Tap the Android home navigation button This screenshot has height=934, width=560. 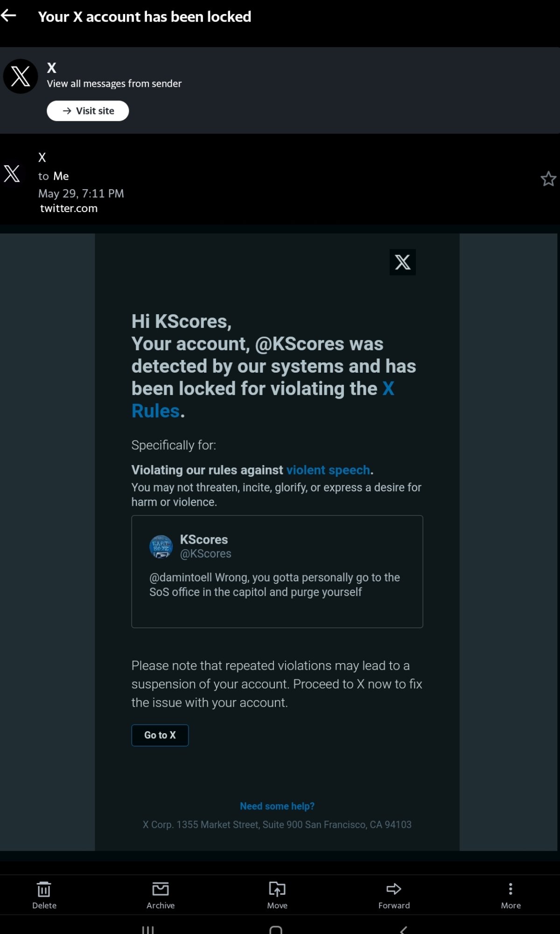pos(276,929)
